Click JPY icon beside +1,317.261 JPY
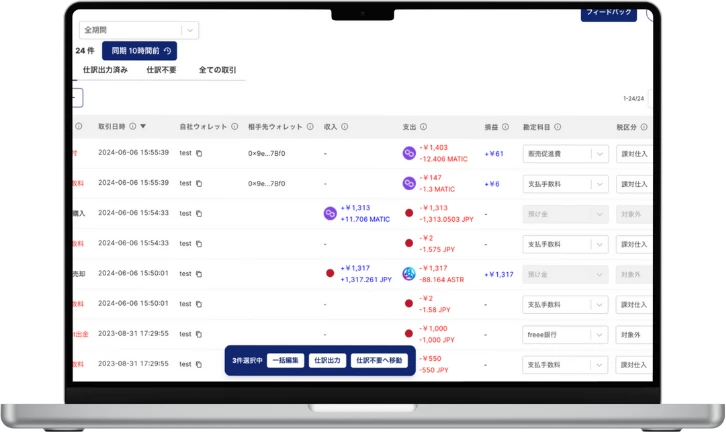The height and width of the screenshot is (432, 726). coord(330,273)
